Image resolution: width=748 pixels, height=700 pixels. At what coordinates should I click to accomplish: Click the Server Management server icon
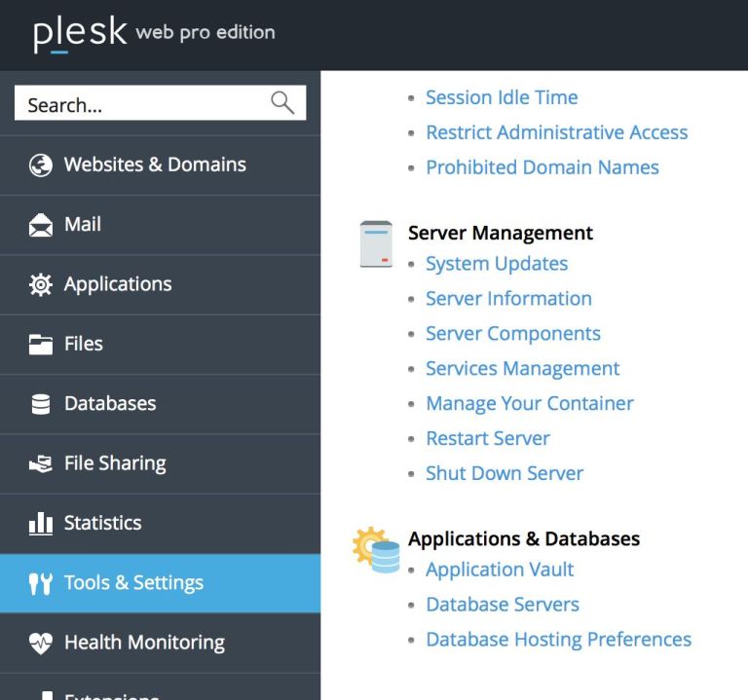click(376, 244)
